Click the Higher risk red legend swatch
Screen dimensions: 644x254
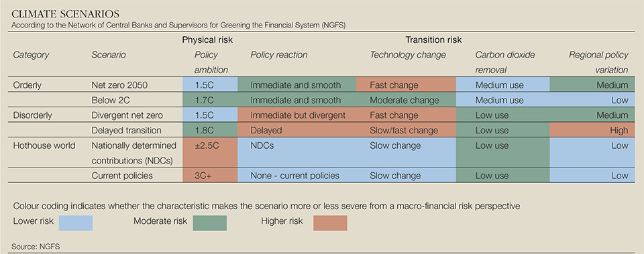pyautogui.click(x=330, y=223)
